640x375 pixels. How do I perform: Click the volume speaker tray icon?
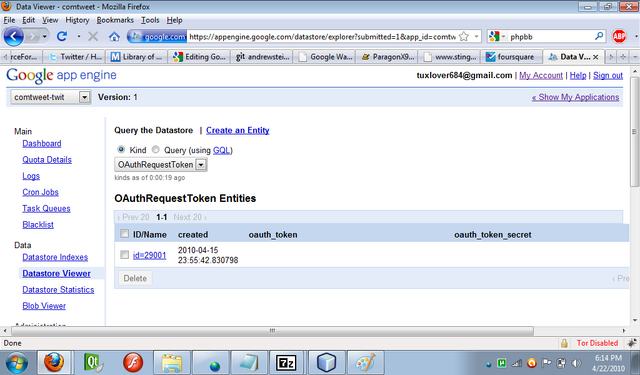pos(576,363)
